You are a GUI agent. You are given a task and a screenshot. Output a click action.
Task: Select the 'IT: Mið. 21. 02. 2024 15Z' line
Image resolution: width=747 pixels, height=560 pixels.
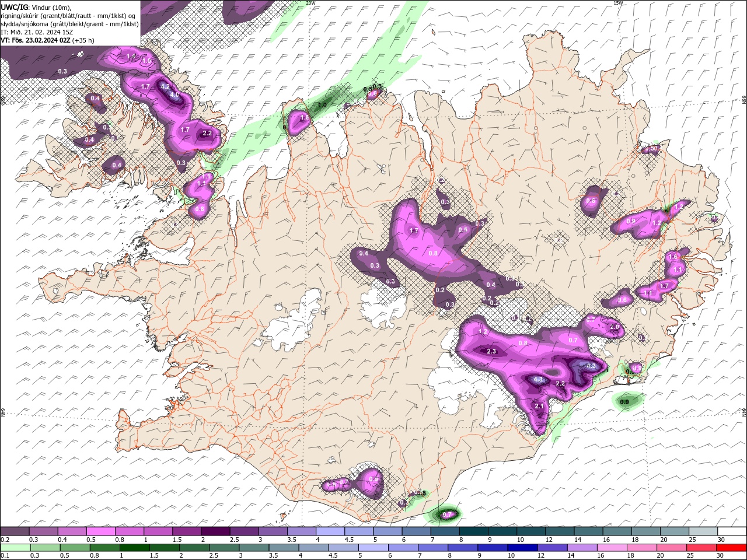click(x=37, y=32)
